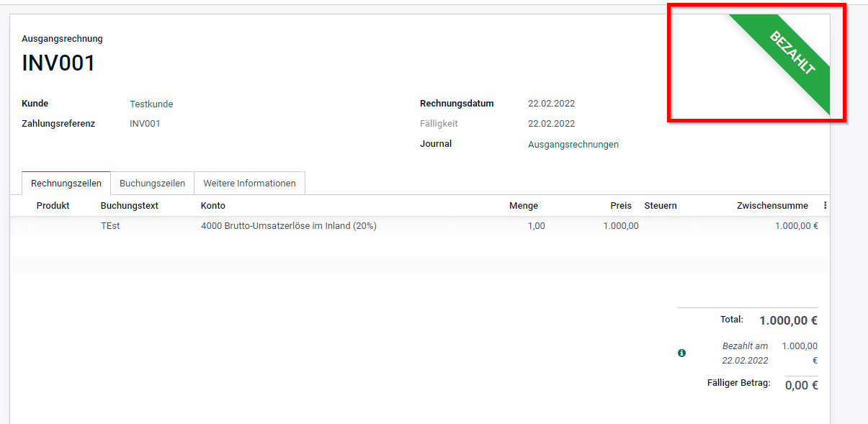The width and height of the screenshot is (868, 424).
Task: Click the Zahlungsreferenz field label
Action: 58,124
